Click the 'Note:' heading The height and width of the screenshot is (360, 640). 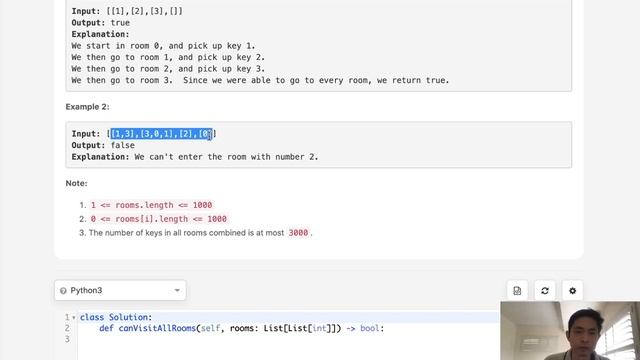coord(76,183)
